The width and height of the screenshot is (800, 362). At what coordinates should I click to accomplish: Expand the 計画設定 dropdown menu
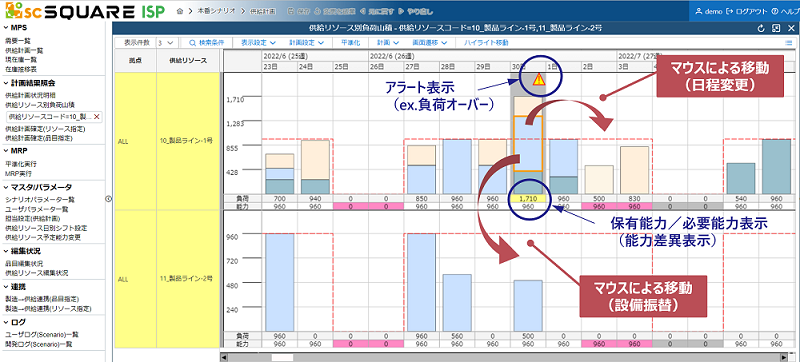click(x=307, y=43)
